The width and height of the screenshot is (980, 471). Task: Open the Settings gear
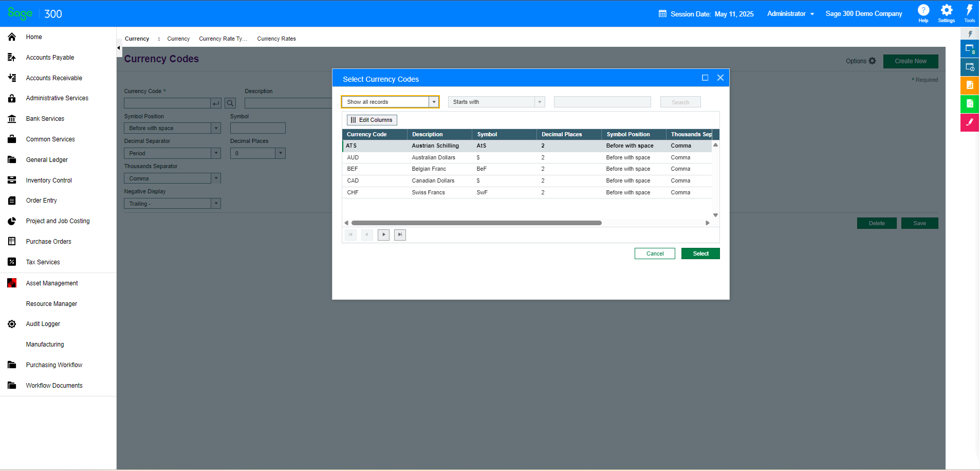[947, 13]
